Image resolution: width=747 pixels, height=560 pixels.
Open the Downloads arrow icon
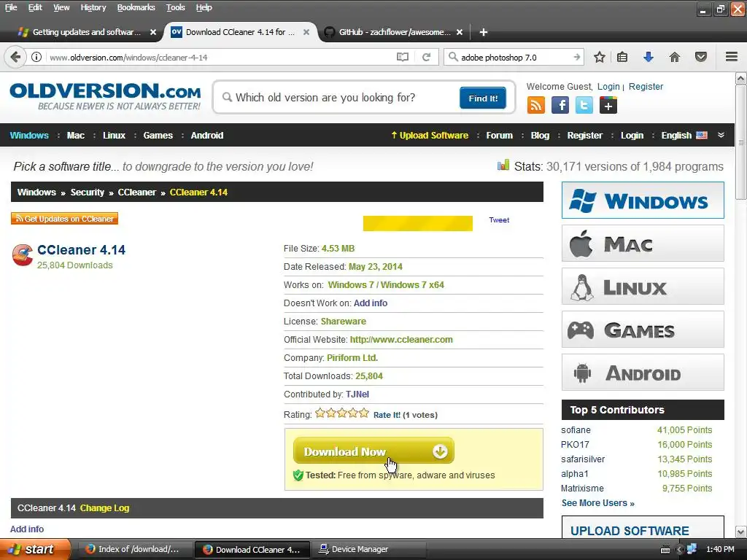click(649, 57)
